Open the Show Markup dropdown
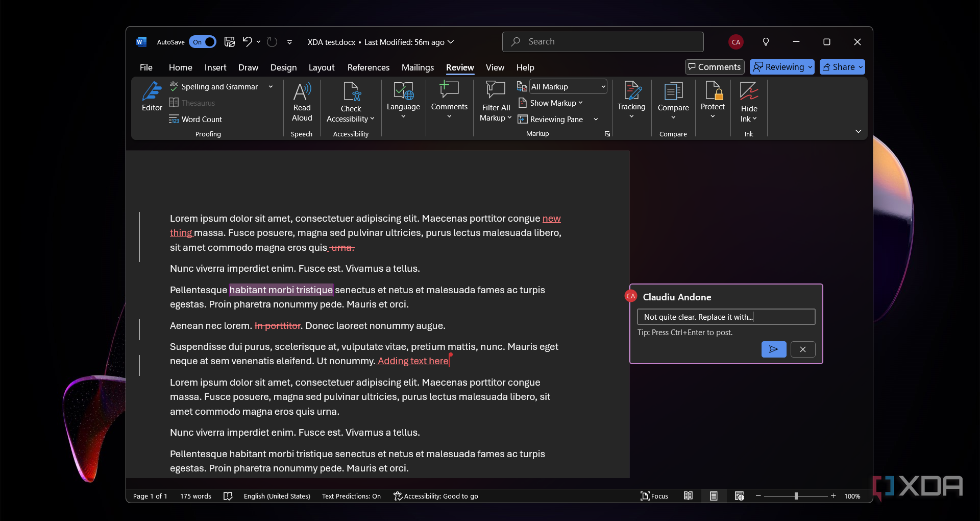Image resolution: width=980 pixels, height=521 pixels. pos(550,103)
